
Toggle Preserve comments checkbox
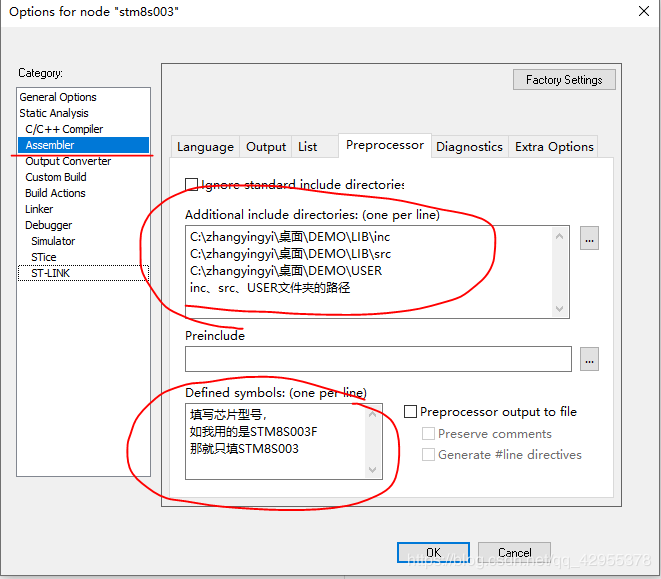[x=428, y=433]
